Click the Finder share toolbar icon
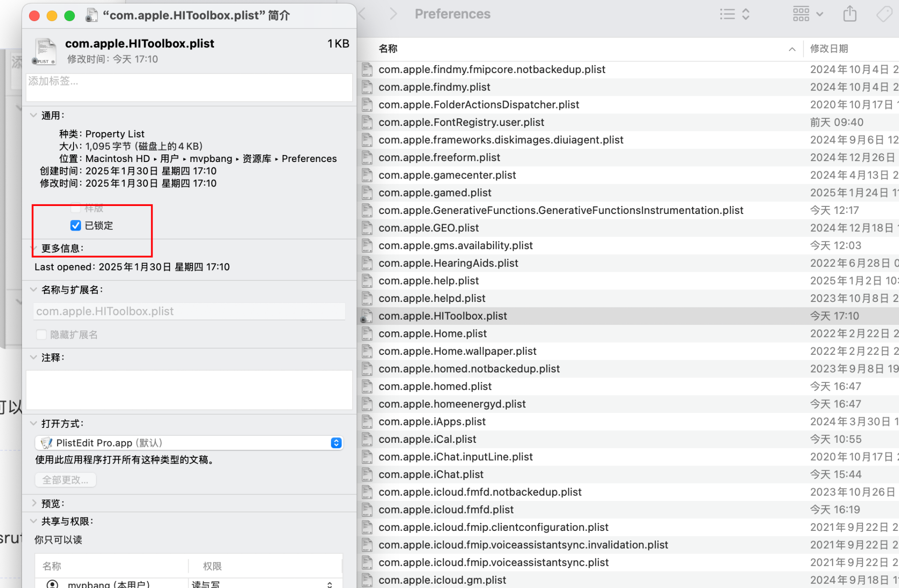899x588 pixels. tap(849, 14)
